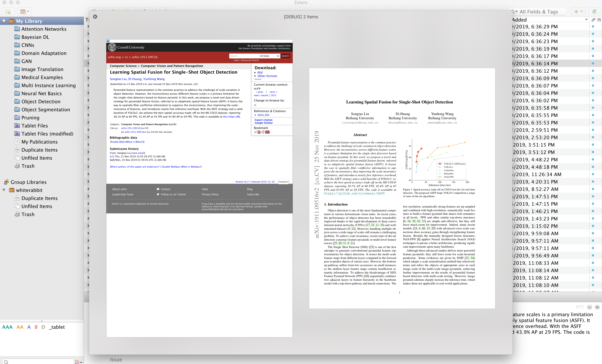The image size is (602, 364).
Task: Filter by orange AA tag
Action: (x=20, y=327)
